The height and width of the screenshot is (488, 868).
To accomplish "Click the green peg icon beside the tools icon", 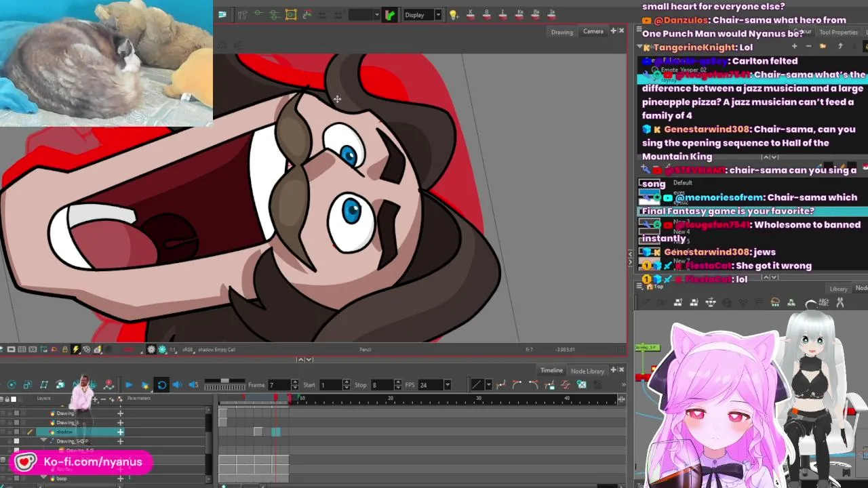I will click(258, 14).
